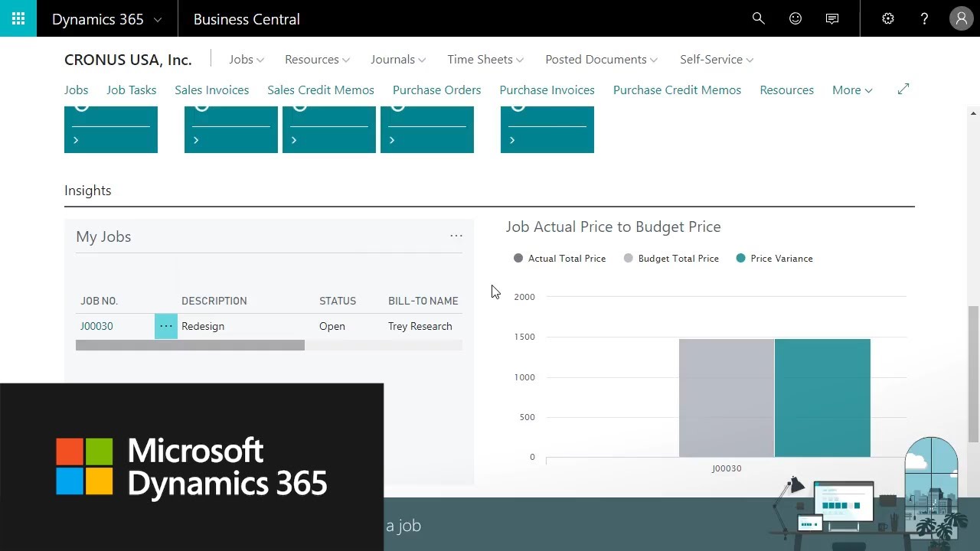Open the user account avatar
Viewport: 980px width, 551px height.
961,18
